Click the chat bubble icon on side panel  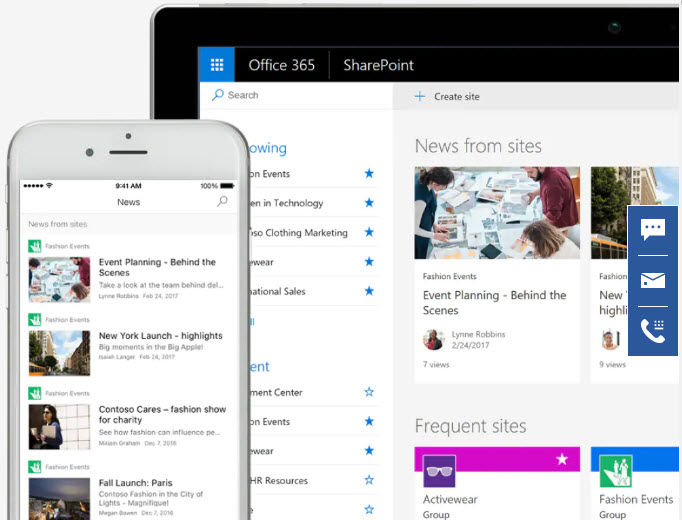pos(653,230)
